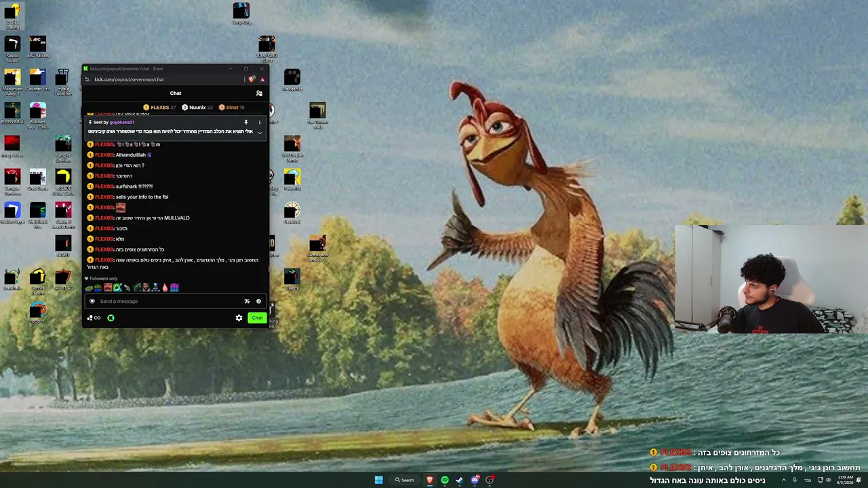Open the Vampire Survivors shortcut
This screenshot has height=488, width=868.
pos(12,180)
